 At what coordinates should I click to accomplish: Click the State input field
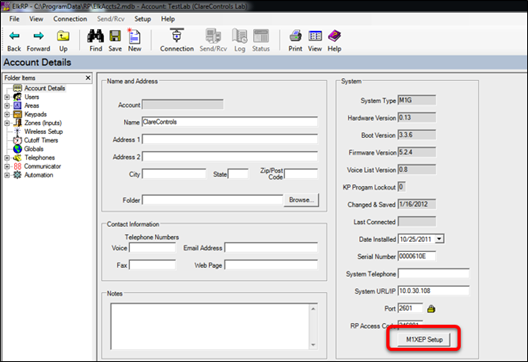click(x=238, y=174)
